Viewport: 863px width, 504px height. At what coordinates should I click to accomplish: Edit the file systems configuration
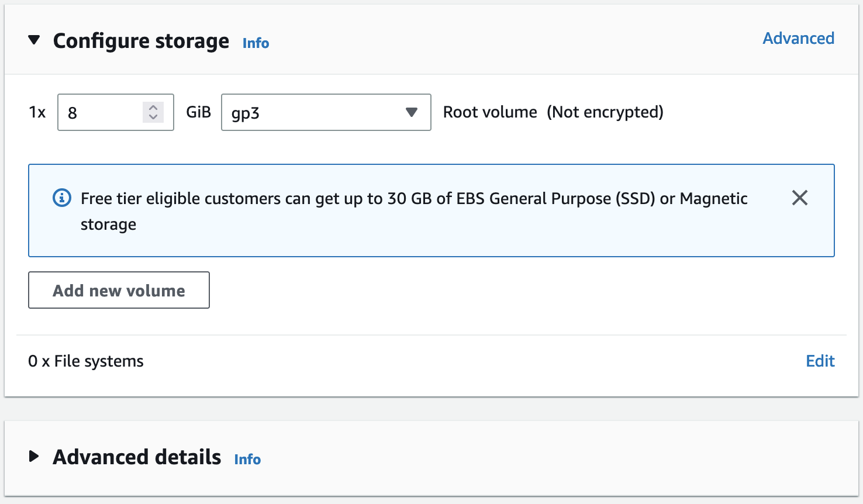(x=820, y=361)
